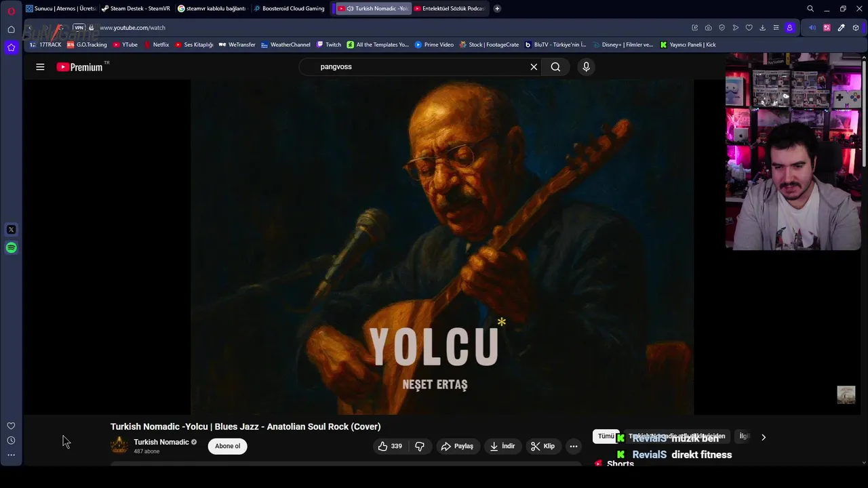Show more filter chips right arrow
Screen dimensions: 868x488
[x=764, y=437]
